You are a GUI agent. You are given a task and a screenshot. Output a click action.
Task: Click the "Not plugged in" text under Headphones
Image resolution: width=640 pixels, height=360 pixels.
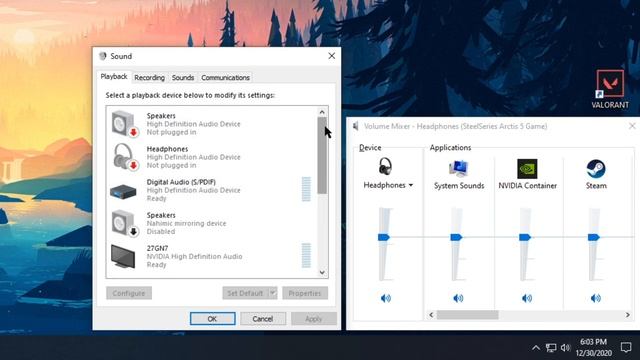click(171, 165)
